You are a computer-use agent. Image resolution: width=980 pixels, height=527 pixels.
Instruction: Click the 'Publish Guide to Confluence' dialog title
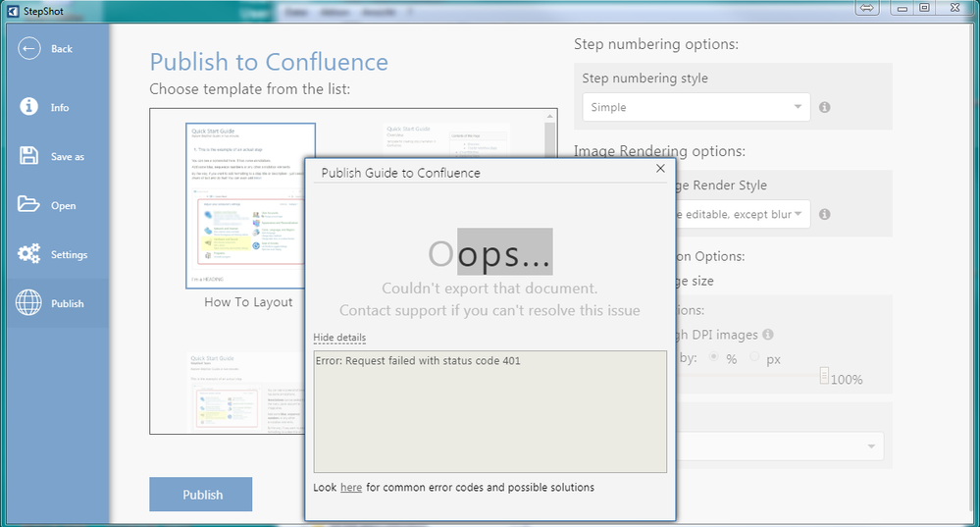400,173
